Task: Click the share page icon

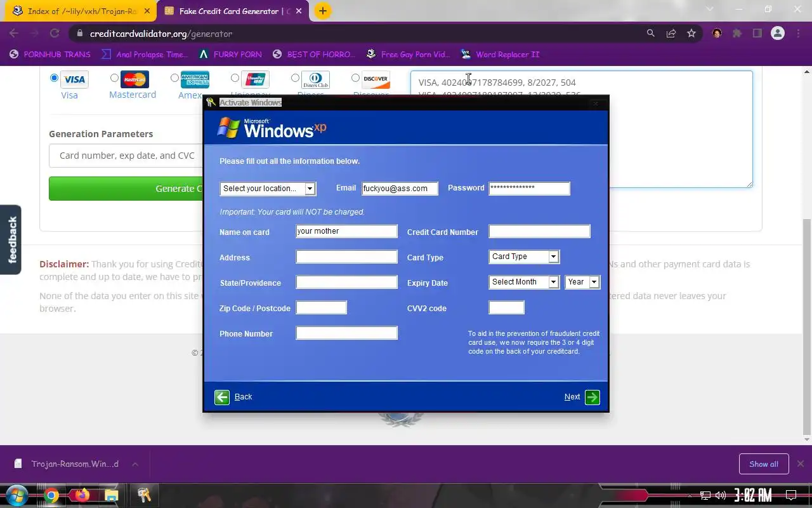Action: [x=671, y=33]
